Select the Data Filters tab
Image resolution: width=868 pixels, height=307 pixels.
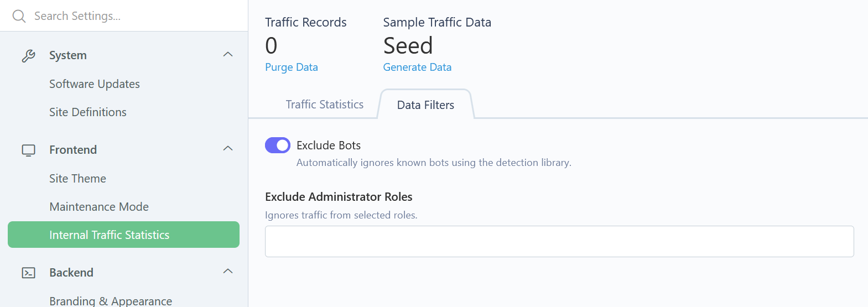pos(425,105)
